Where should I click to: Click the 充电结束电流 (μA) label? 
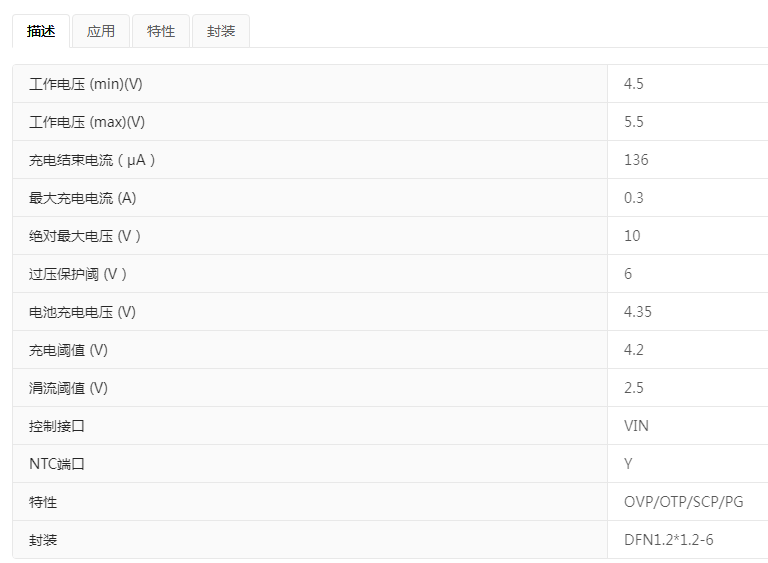pyautogui.click(x=93, y=160)
